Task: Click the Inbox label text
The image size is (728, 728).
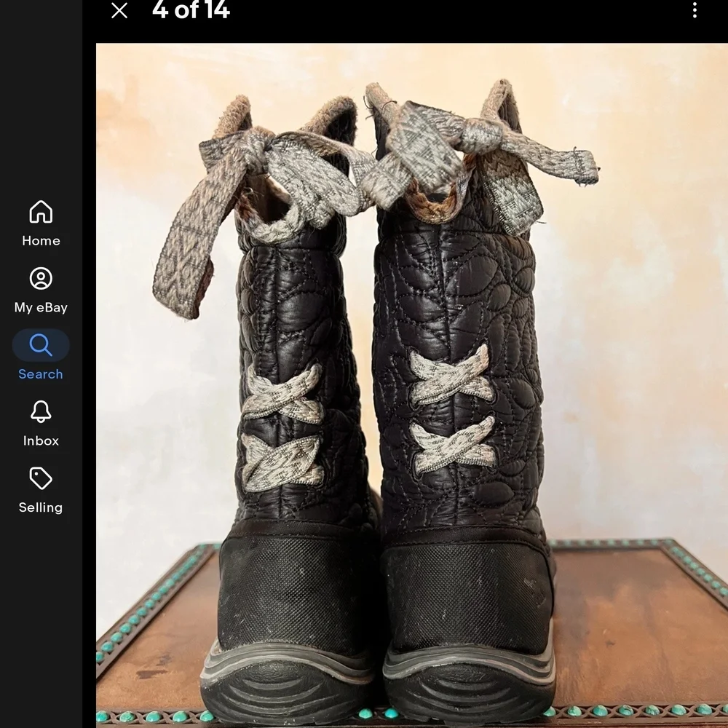Action: coord(41,440)
